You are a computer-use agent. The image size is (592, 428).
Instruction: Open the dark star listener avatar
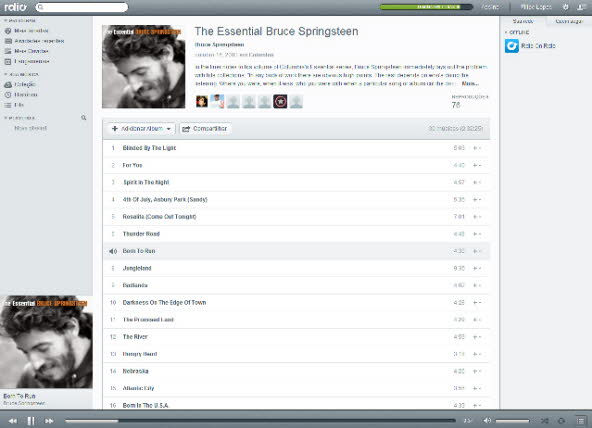[x=280, y=102]
